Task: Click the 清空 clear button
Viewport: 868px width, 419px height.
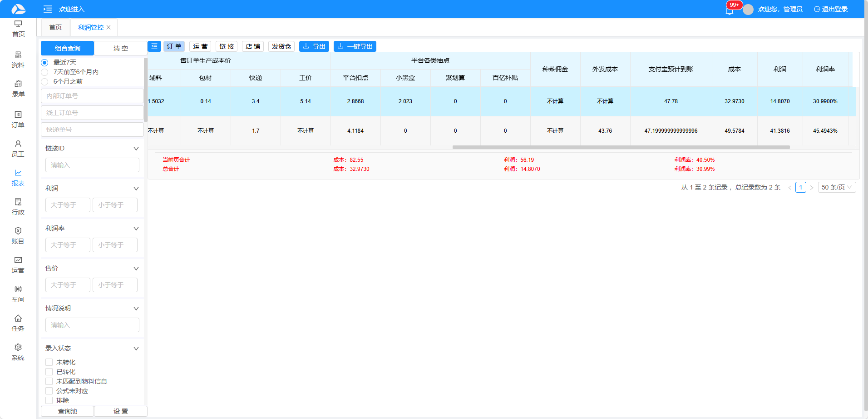Action: point(120,48)
